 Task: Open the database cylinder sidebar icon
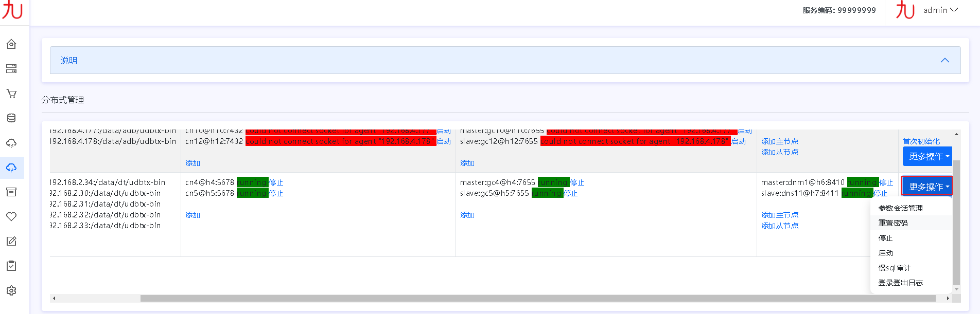pyautogui.click(x=11, y=118)
